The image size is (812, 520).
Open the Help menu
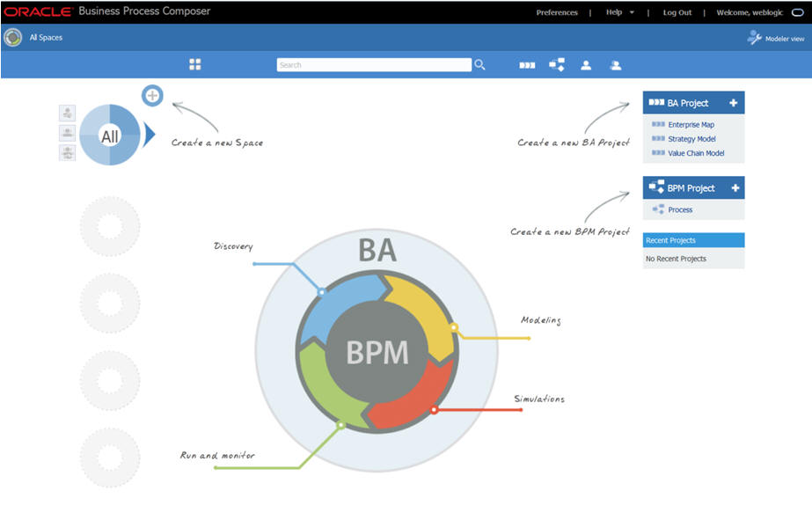tap(614, 12)
